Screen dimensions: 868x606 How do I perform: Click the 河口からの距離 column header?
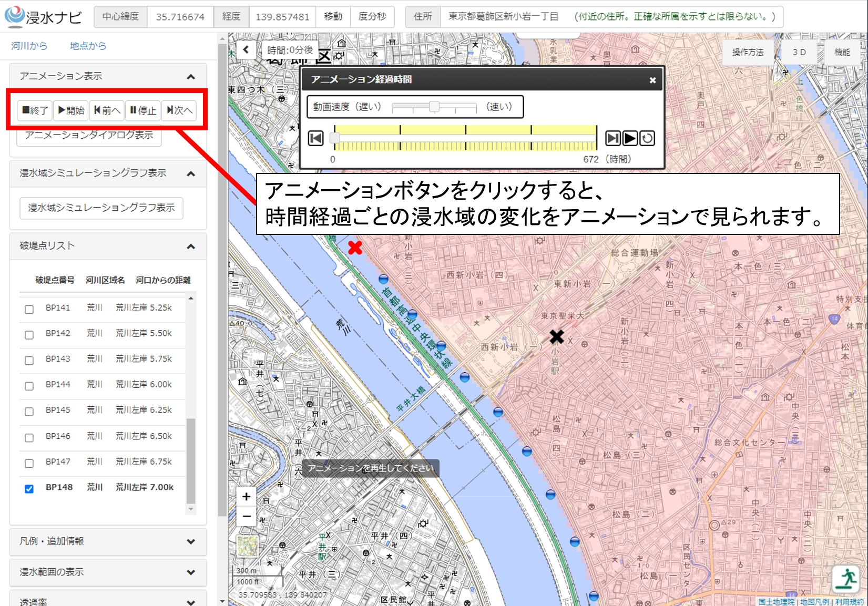point(163,280)
